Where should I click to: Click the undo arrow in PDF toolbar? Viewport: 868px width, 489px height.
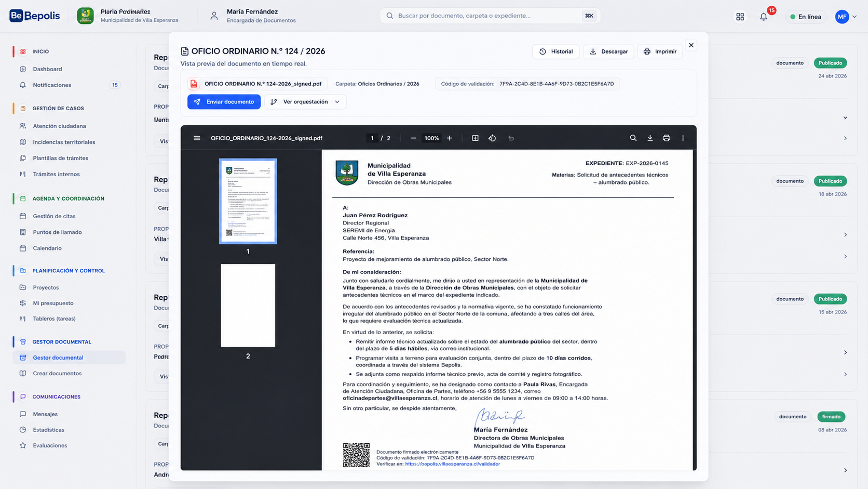coord(511,138)
